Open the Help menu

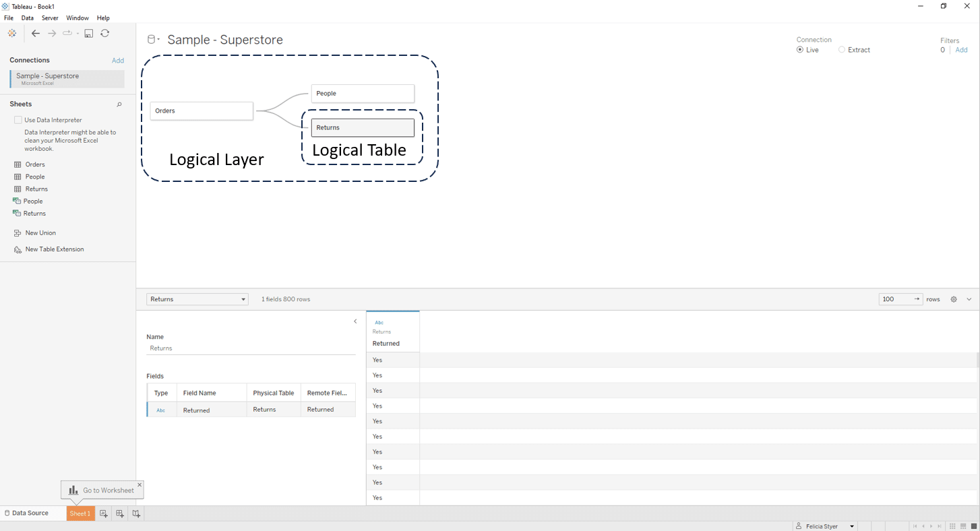click(x=103, y=18)
